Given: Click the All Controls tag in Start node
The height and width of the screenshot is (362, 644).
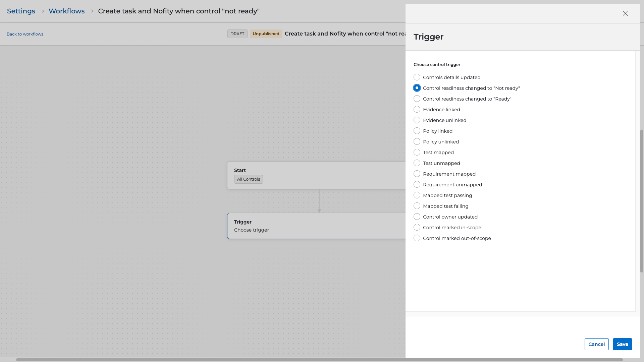Looking at the screenshot, I should coord(248,179).
